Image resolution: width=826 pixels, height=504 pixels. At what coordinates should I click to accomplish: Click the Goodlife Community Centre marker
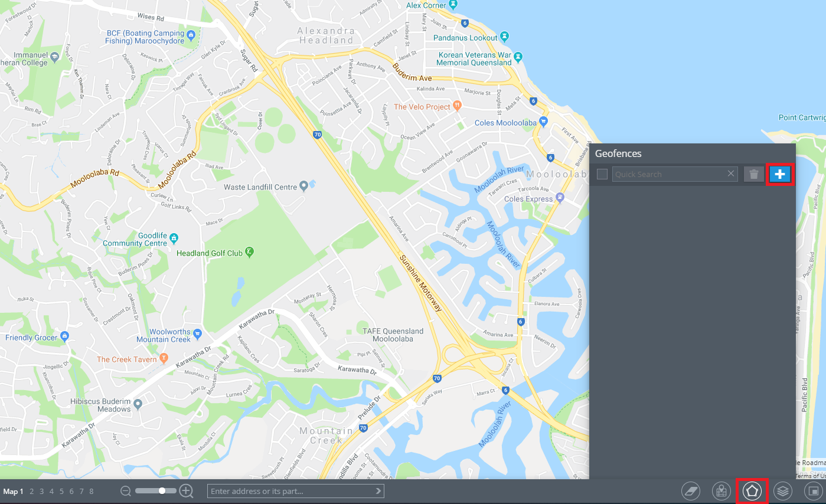click(174, 239)
